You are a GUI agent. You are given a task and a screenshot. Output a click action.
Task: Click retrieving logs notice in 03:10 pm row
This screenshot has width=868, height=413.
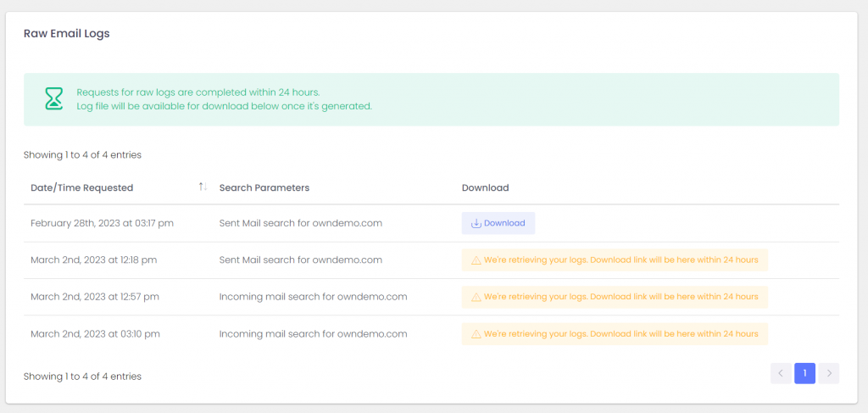[615, 334]
